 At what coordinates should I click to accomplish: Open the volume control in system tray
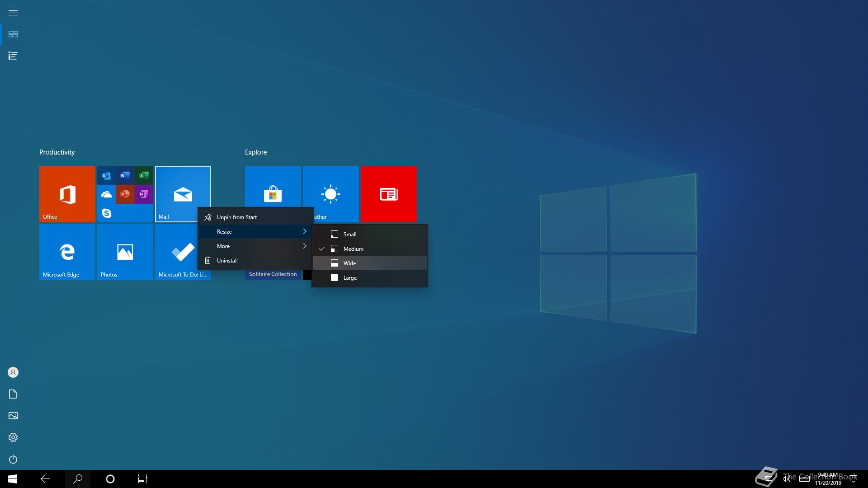(x=787, y=479)
